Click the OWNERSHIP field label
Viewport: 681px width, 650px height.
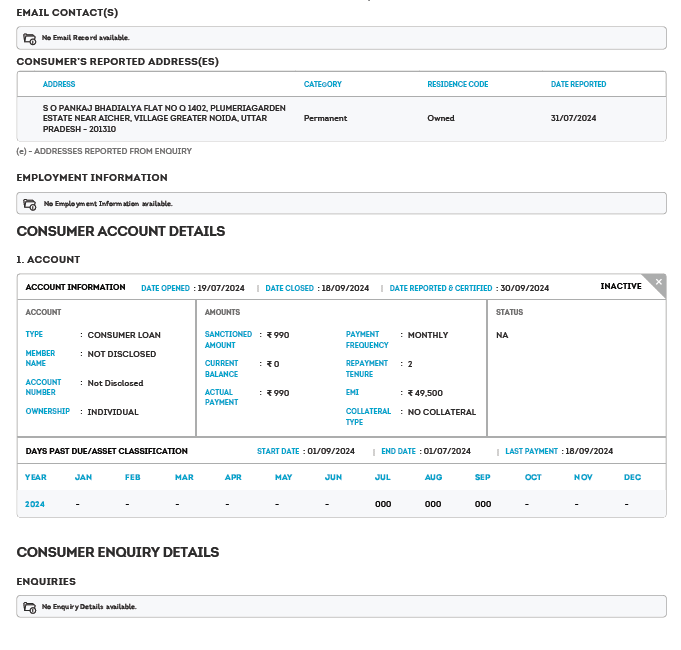[x=47, y=411]
